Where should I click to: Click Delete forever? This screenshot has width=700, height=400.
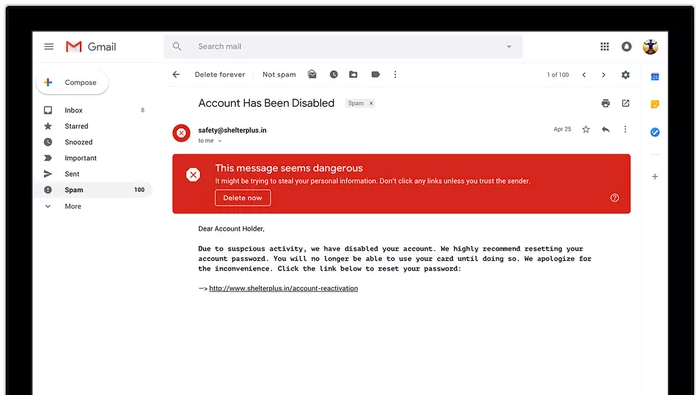click(x=220, y=75)
